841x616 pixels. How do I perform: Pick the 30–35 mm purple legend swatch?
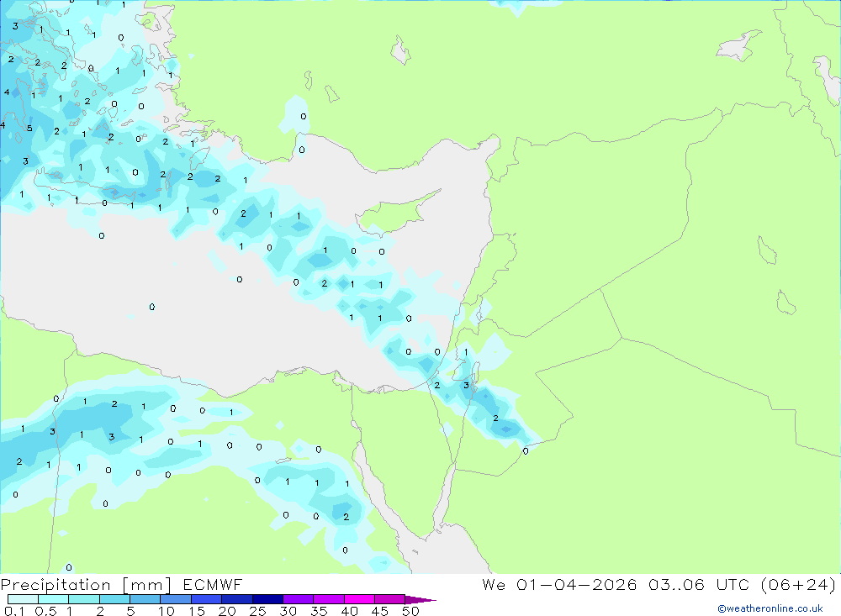[x=298, y=599]
